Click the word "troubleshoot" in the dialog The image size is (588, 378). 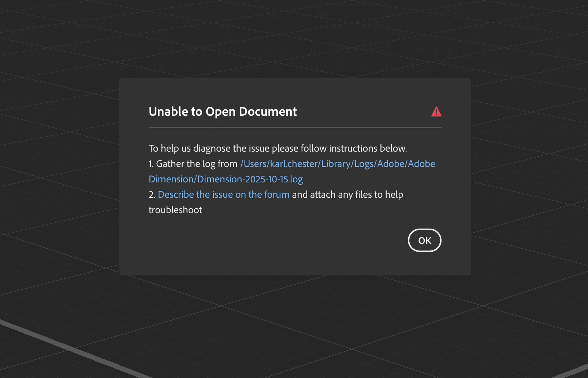click(x=175, y=210)
